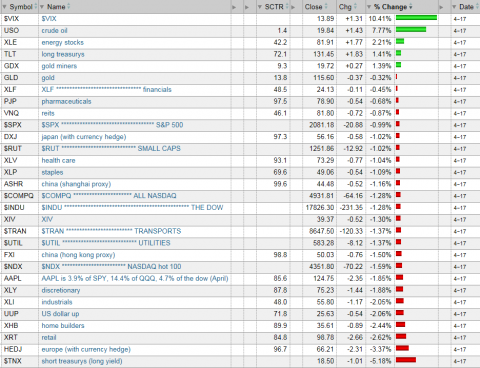
Task: Open the industrials link
Action: [x=57, y=302]
